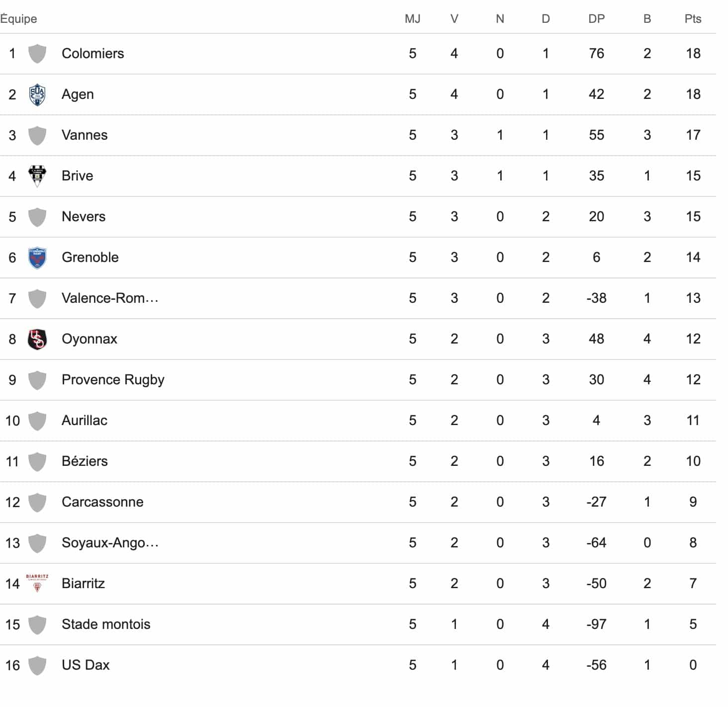
Task: Click the Pts column header
Action: [693, 19]
